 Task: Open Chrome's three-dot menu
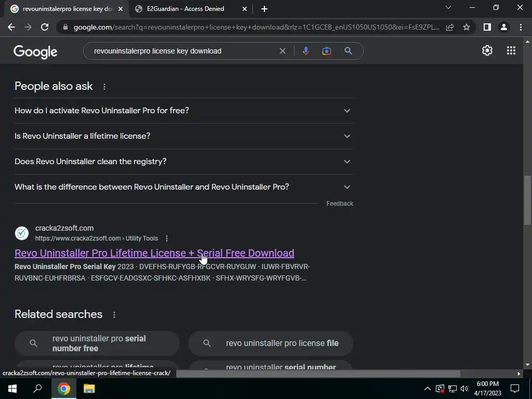point(521,27)
